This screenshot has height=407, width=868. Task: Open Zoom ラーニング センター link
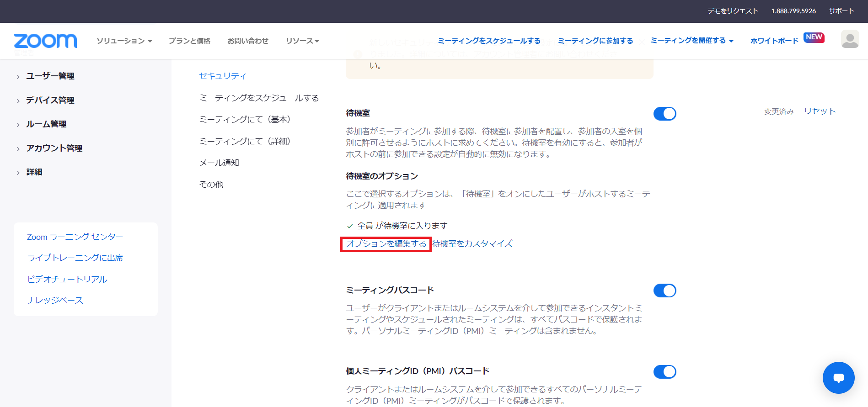[x=75, y=237]
